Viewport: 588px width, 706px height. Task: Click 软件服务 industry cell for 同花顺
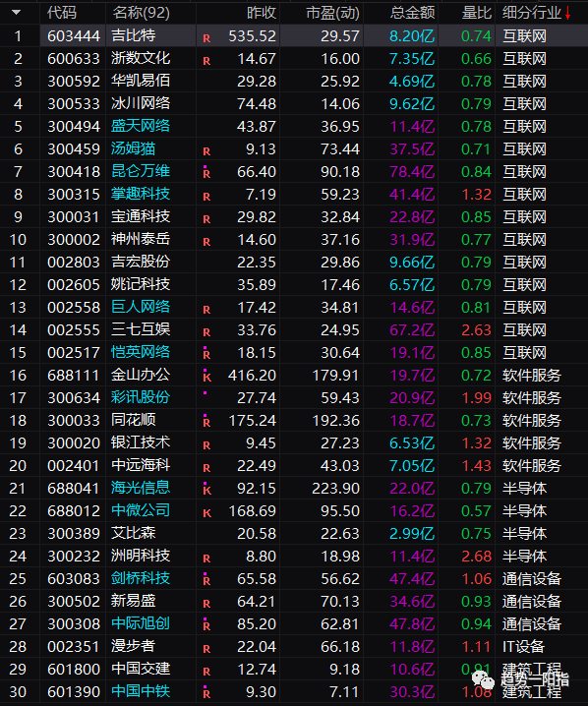532,420
